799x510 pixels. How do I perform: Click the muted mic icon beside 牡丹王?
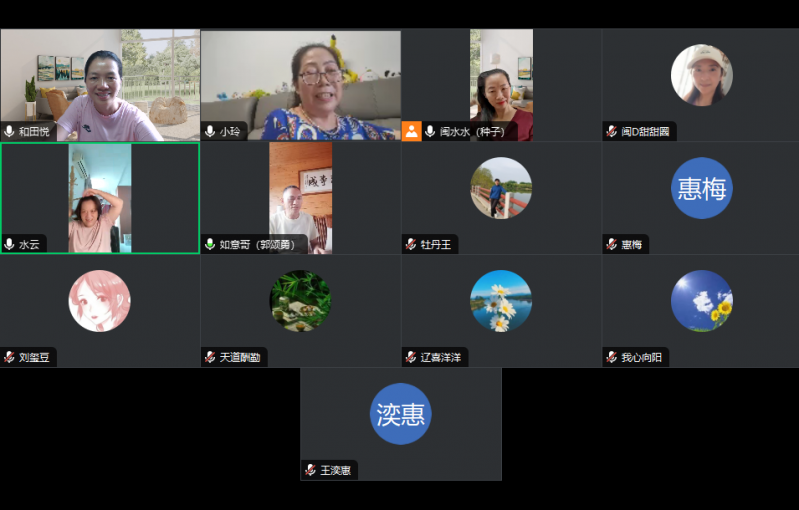point(411,244)
